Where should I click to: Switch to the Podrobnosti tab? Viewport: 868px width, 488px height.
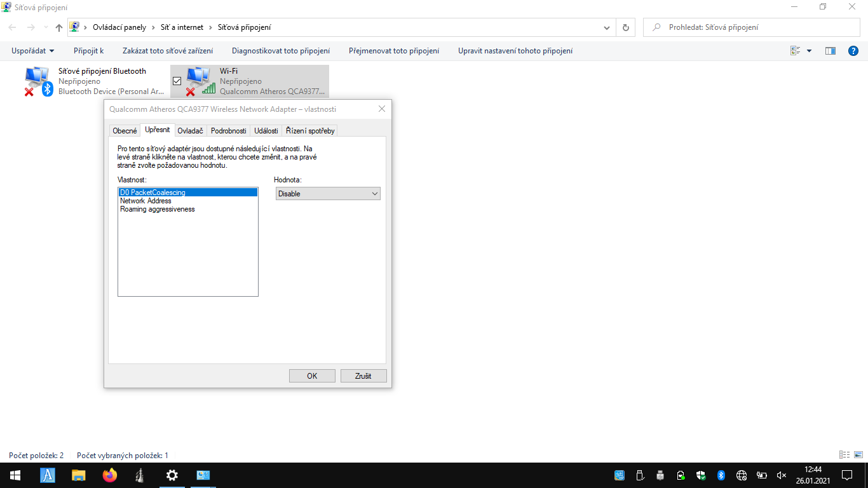coord(228,131)
